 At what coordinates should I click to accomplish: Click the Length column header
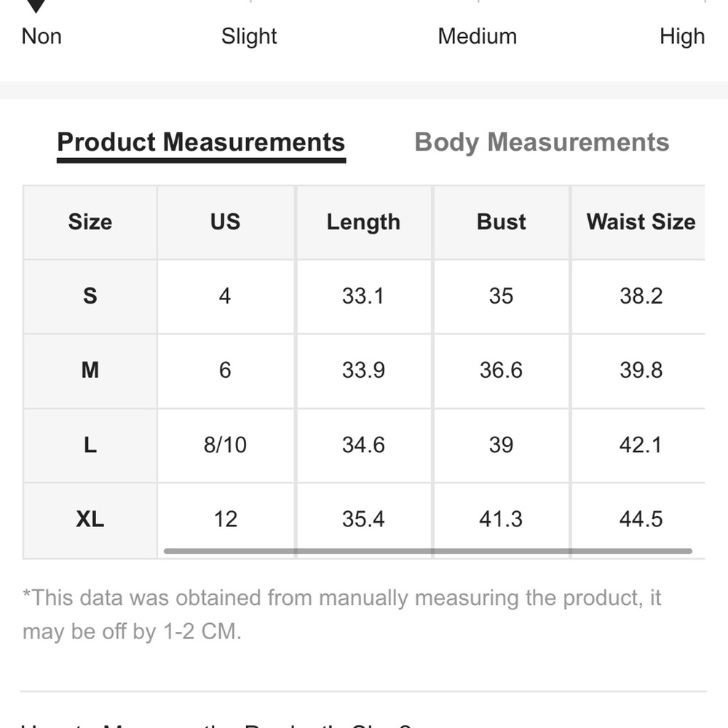tap(363, 222)
